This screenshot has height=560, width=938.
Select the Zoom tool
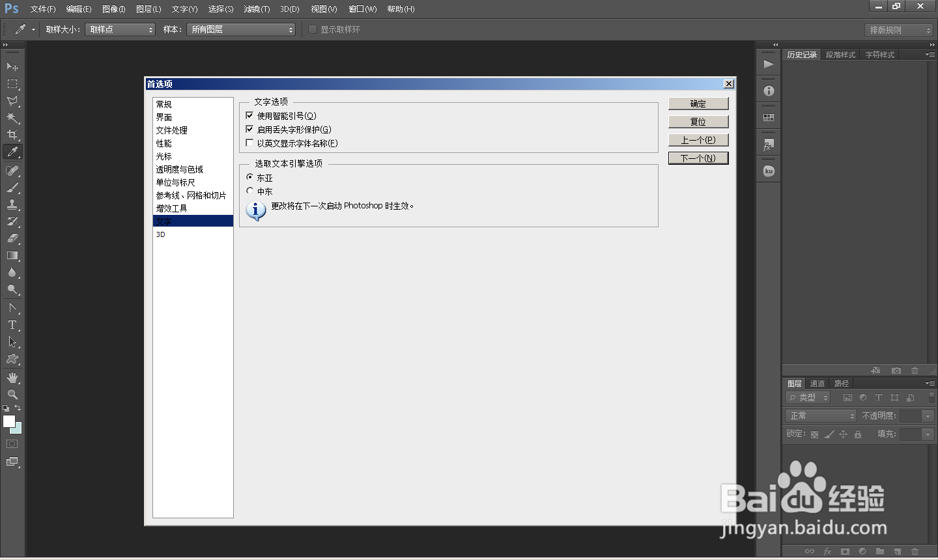click(x=12, y=395)
